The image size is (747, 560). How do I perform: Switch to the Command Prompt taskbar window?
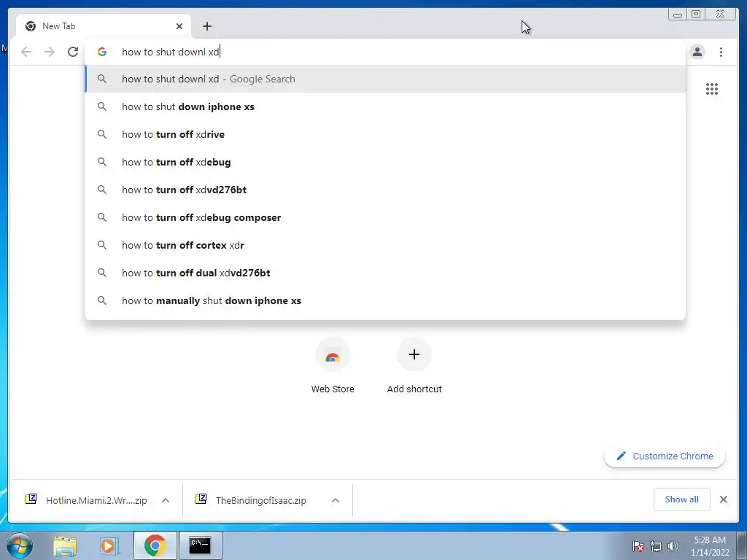pyautogui.click(x=200, y=545)
